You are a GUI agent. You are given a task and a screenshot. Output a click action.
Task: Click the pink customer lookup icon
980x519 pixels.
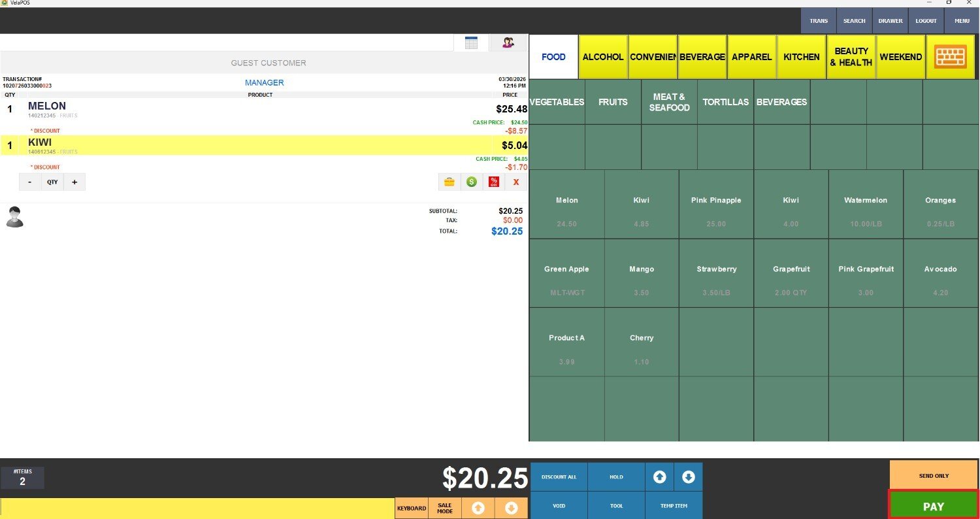coord(508,42)
